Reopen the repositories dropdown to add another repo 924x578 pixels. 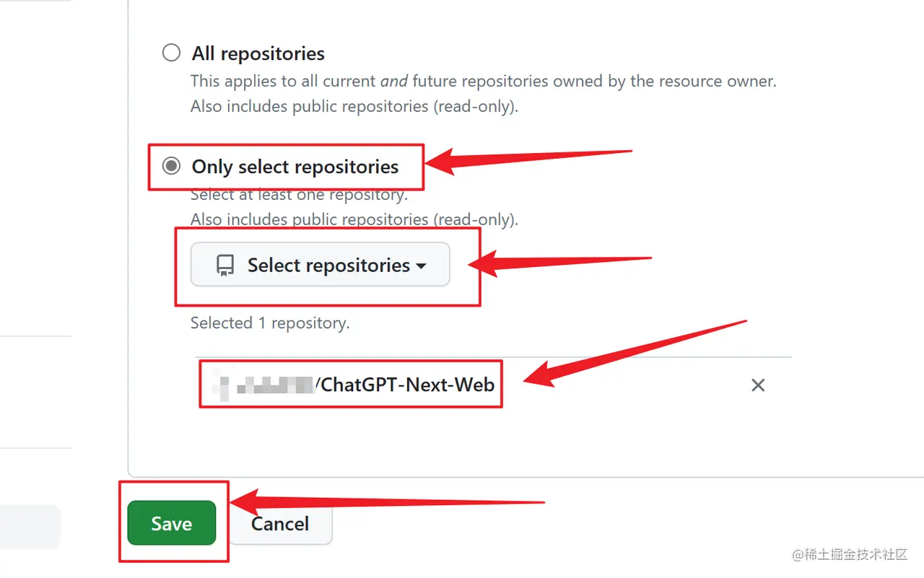coord(320,265)
